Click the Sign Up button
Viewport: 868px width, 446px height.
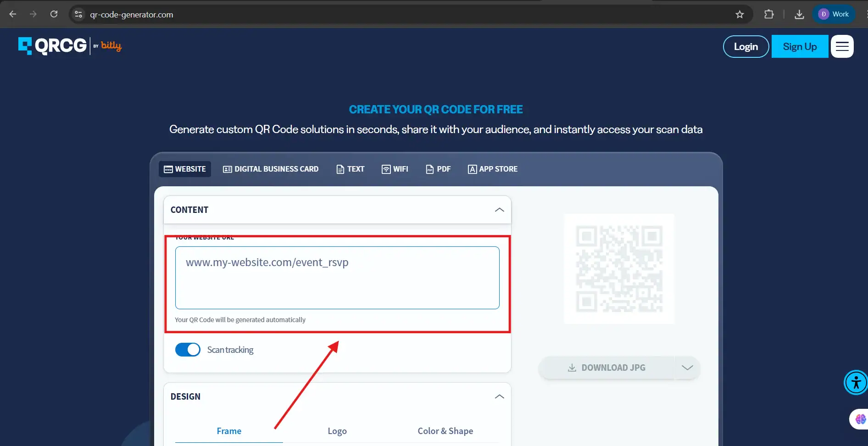(x=800, y=46)
